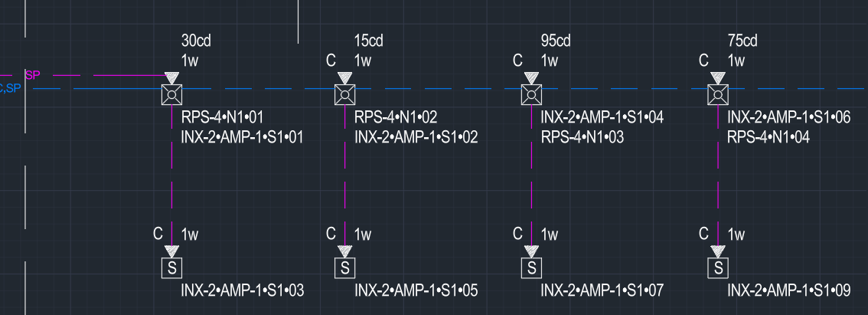The image size is (868, 315).
Task: Select the strobe device symbol above RPS-4•N1•01
Action: click(171, 95)
